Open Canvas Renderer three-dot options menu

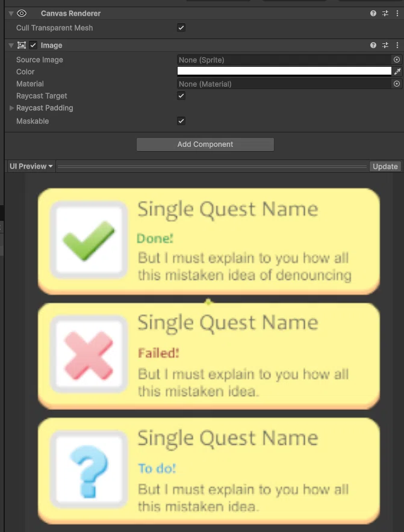point(397,13)
